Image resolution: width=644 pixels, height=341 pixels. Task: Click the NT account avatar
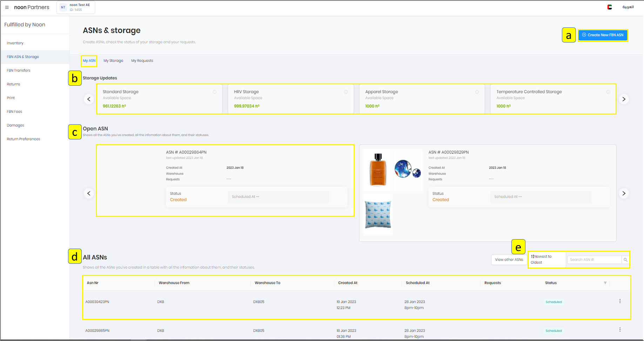(63, 7)
